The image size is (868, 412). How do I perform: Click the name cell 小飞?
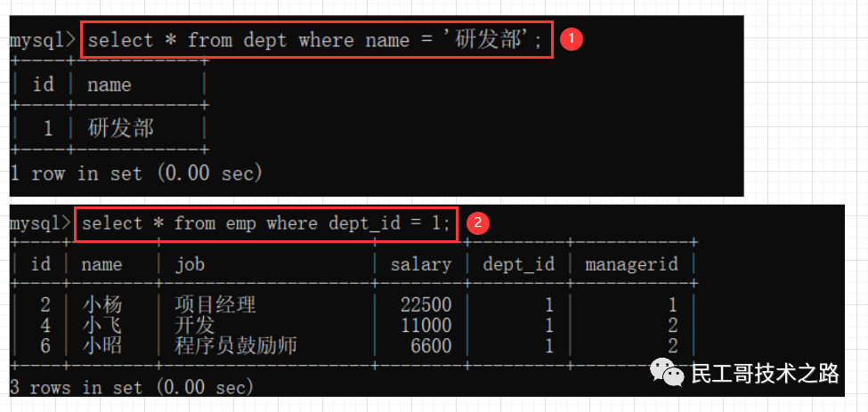coord(102,325)
